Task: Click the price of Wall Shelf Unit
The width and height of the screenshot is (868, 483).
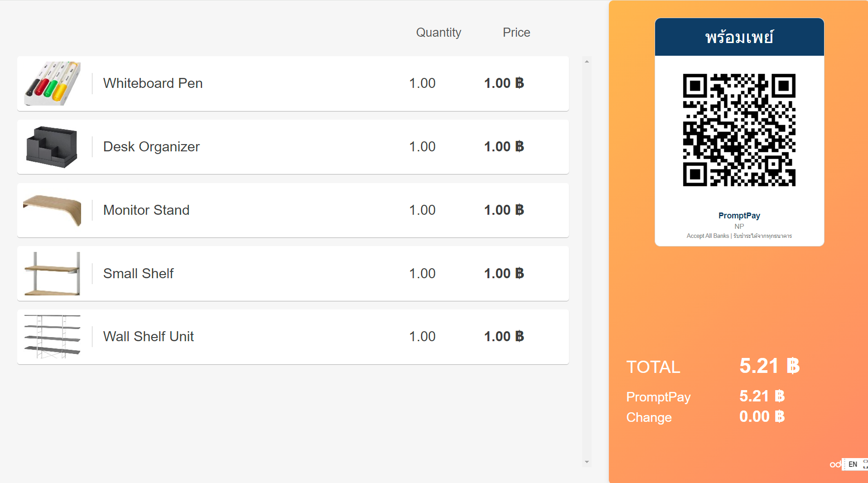Action: (504, 337)
